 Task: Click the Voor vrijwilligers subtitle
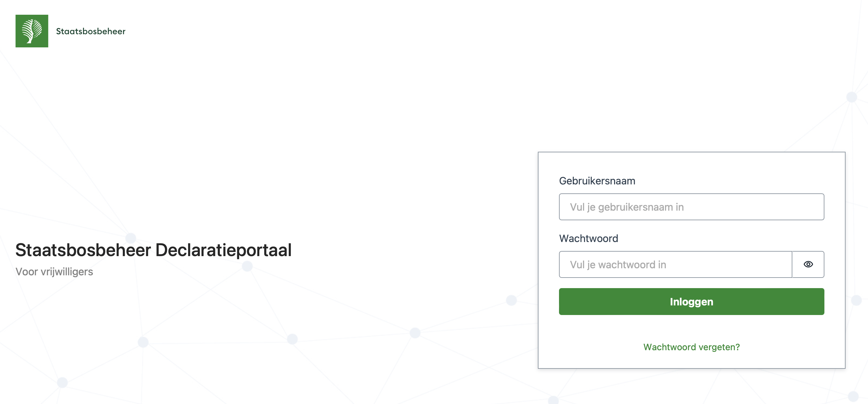[x=54, y=272]
